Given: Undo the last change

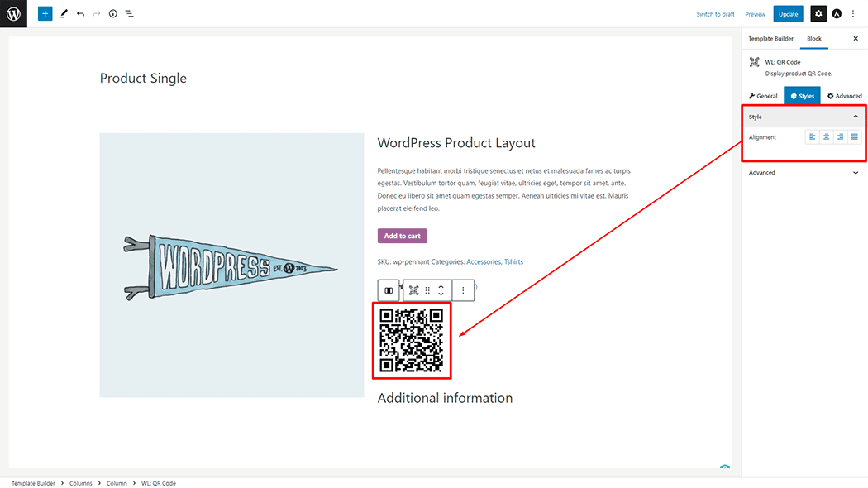Looking at the screenshot, I should [x=80, y=14].
